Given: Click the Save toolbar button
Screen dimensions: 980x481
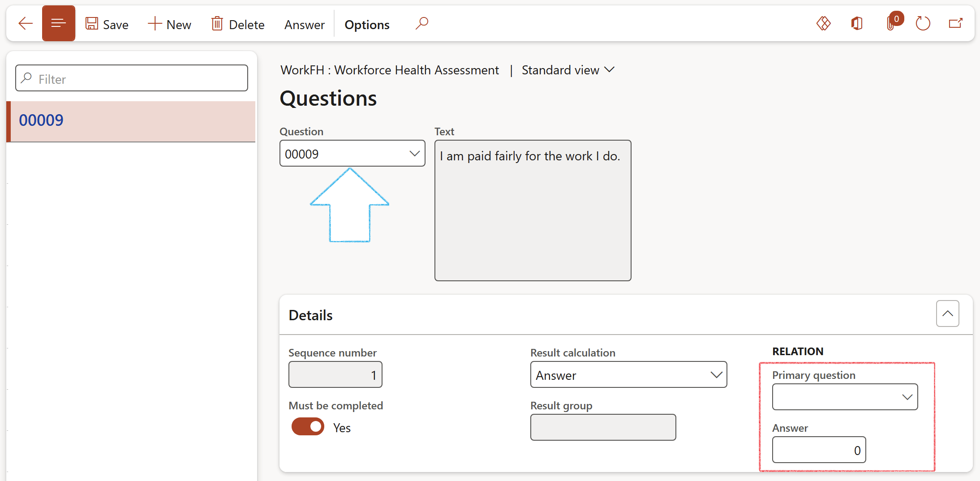Looking at the screenshot, I should 107,24.
